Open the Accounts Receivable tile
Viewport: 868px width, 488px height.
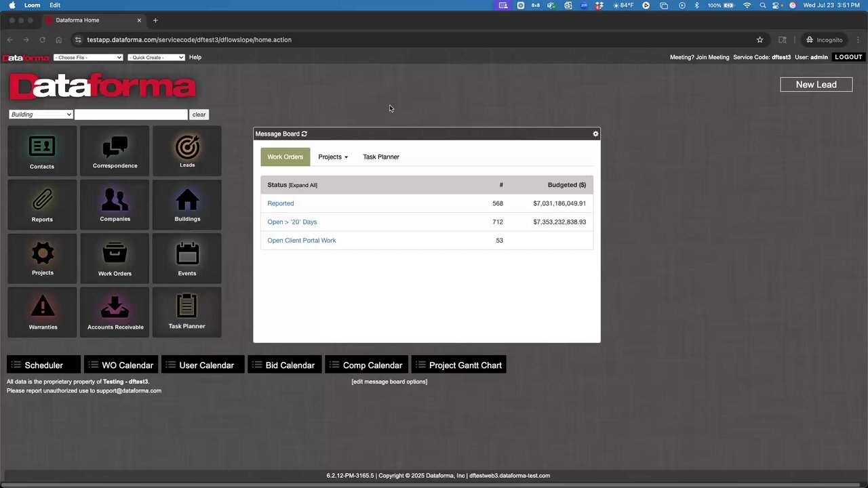click(115, 312)
